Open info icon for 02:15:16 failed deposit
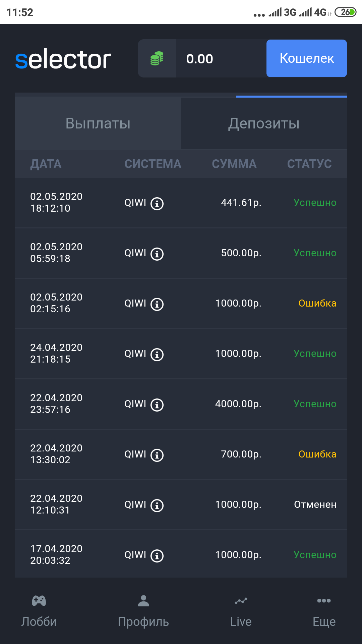The width and height of the screenshot is (362, 644). (x=157, y=304)
